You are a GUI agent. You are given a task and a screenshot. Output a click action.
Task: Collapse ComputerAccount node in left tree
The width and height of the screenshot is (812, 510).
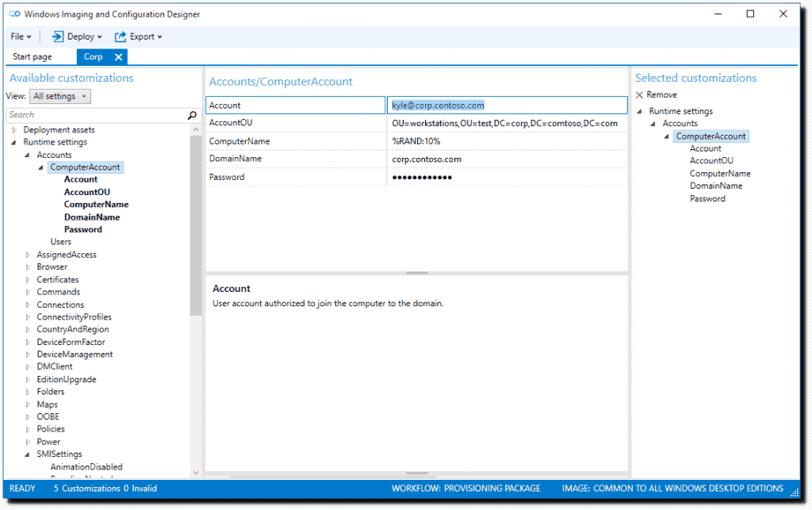click(41, 167)
